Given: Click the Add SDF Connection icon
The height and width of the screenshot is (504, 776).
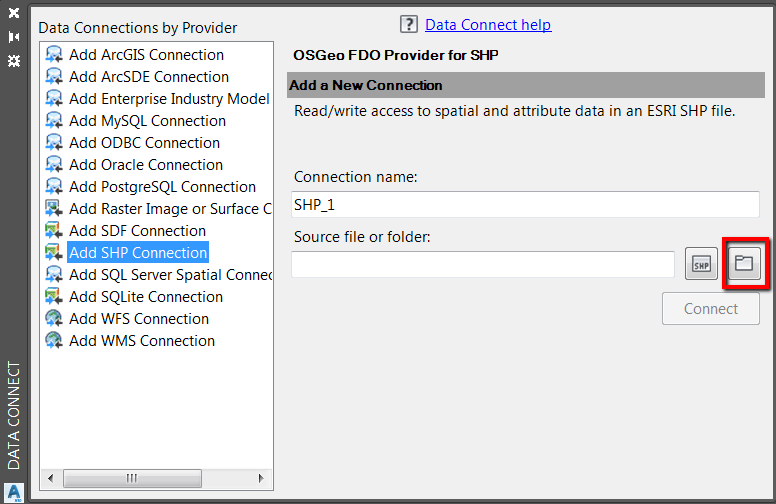Looking at the screenshot, I should coord(54,231).
